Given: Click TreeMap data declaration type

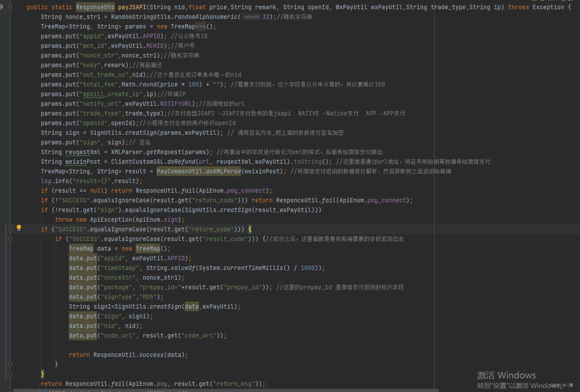Looking at the screenshot, I should [81, 249].
